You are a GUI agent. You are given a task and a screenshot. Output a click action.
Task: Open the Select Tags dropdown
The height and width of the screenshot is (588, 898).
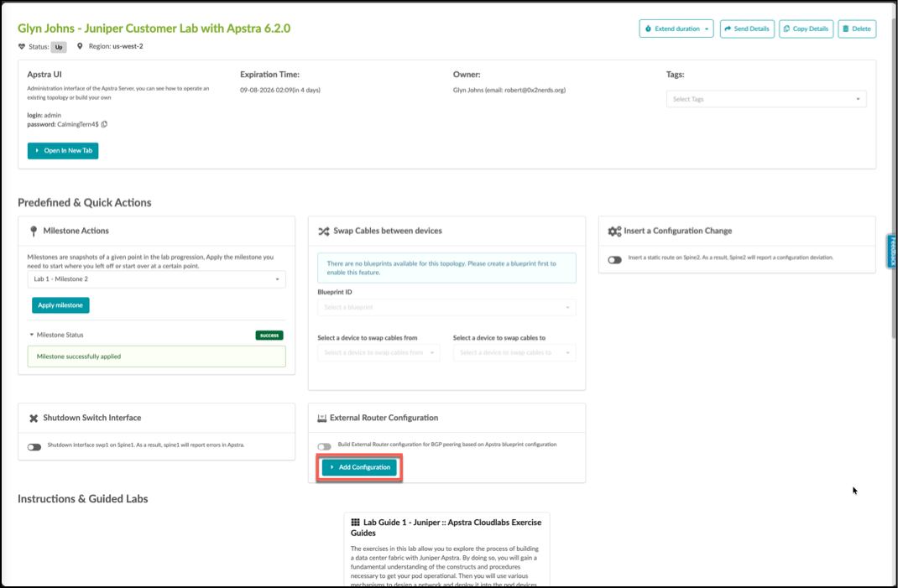pos(766,99)
